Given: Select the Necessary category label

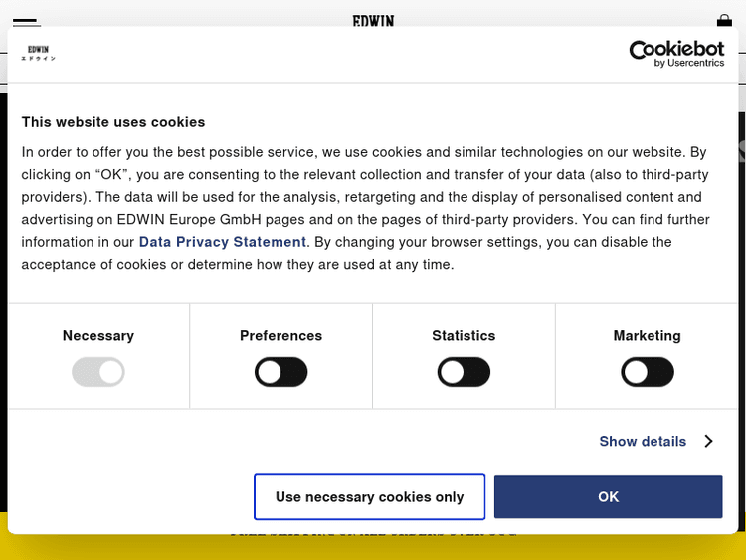Looking at the screenshot, I should tap(98, 336).
